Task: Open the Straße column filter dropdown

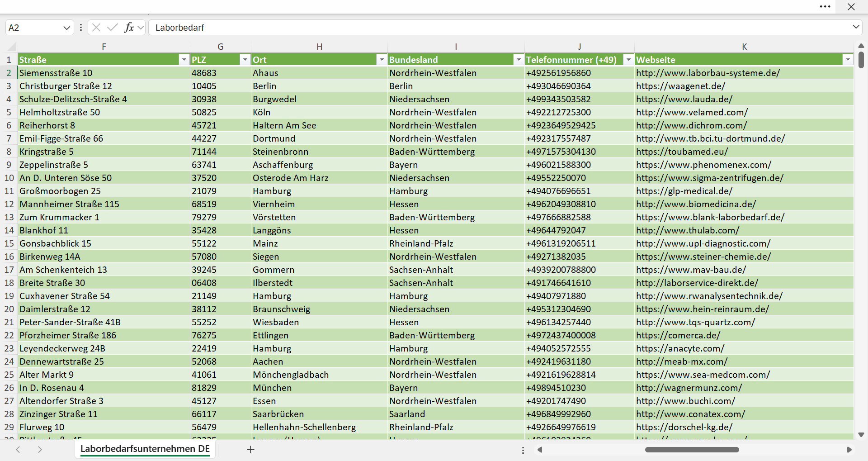Action: point(184,60)
